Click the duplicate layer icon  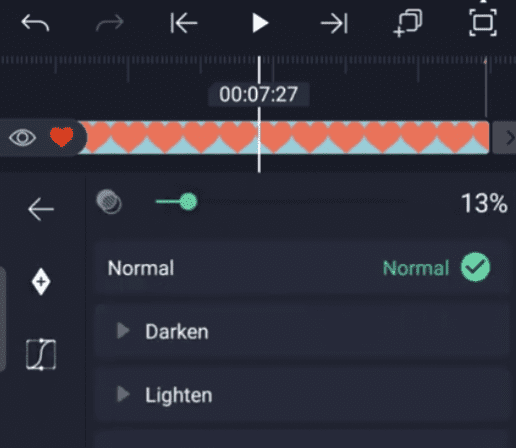click(x=408, y=23)
